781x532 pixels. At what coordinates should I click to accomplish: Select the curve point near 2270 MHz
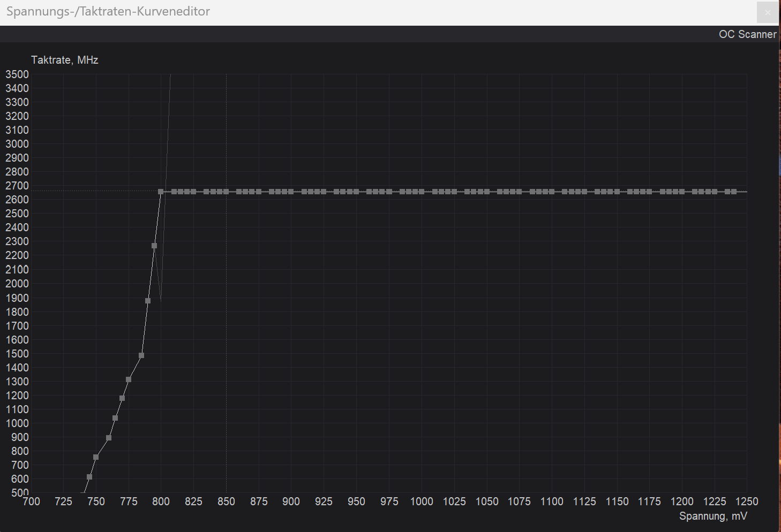154,247
